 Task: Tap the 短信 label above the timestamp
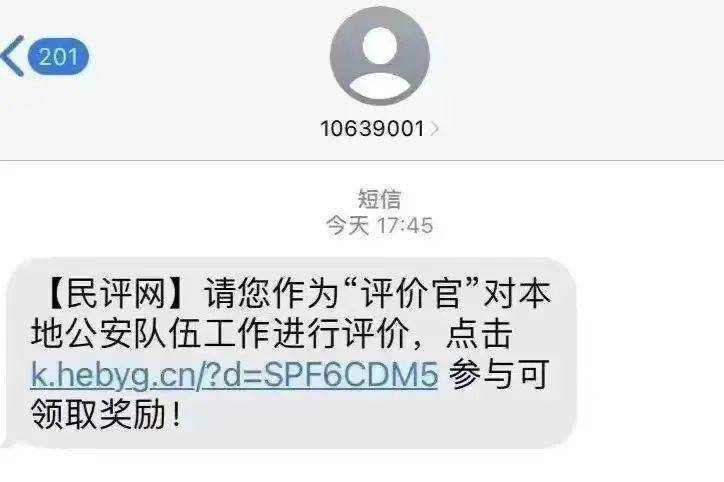pyautogui.click(x=380, y=199)
